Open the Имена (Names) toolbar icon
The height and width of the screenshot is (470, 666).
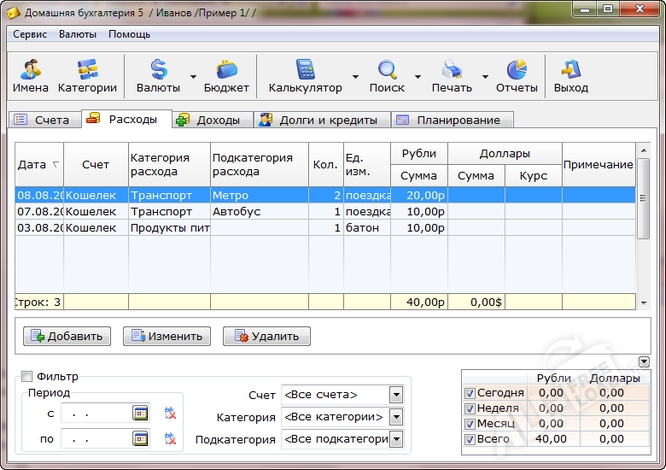[x=30, y=76]
